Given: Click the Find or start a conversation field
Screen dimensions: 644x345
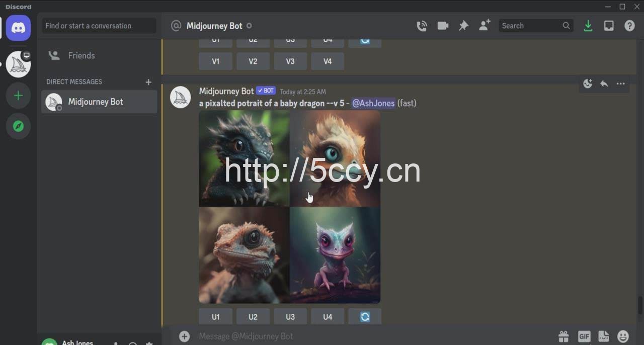Looking at the screenshot, I should coord(99,26).
